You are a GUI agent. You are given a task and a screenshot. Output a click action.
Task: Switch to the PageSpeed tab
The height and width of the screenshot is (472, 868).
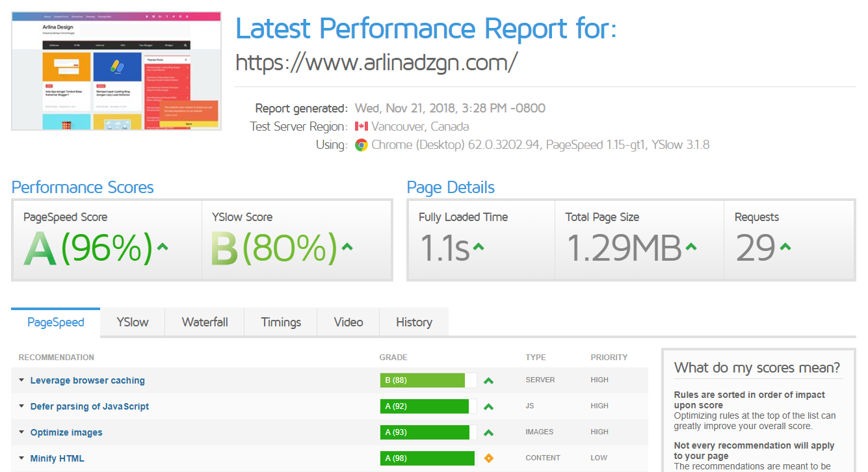point(56,322)
